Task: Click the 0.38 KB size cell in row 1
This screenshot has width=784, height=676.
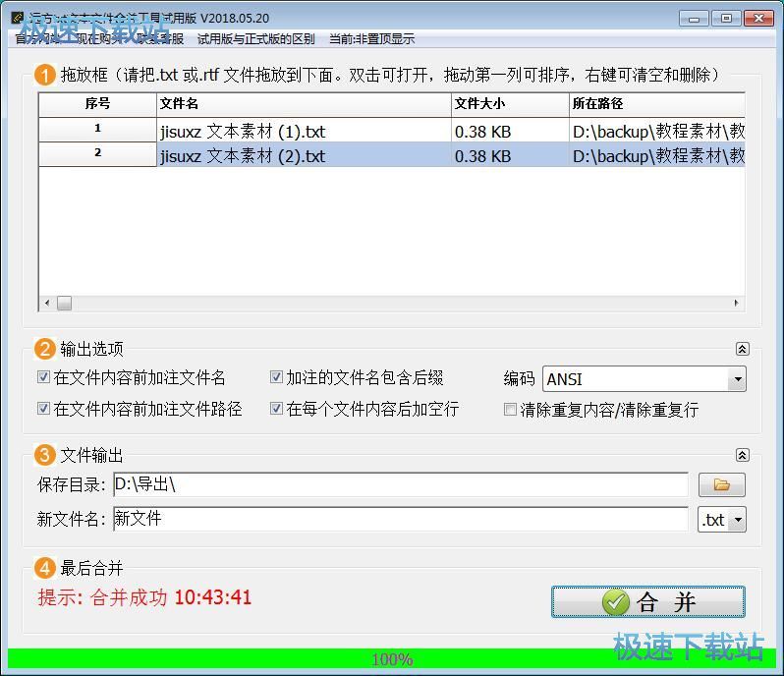Action: pos(510,131)
